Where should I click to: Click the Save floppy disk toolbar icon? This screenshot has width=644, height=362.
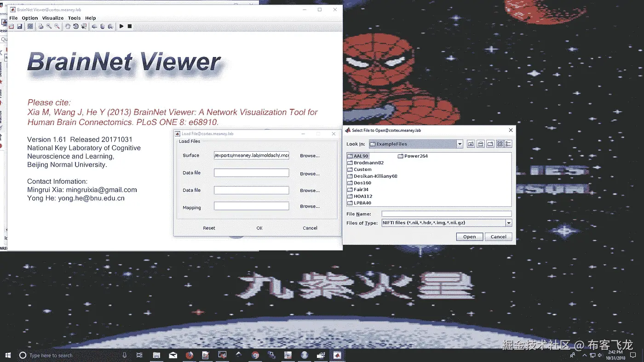pos(20,27)
